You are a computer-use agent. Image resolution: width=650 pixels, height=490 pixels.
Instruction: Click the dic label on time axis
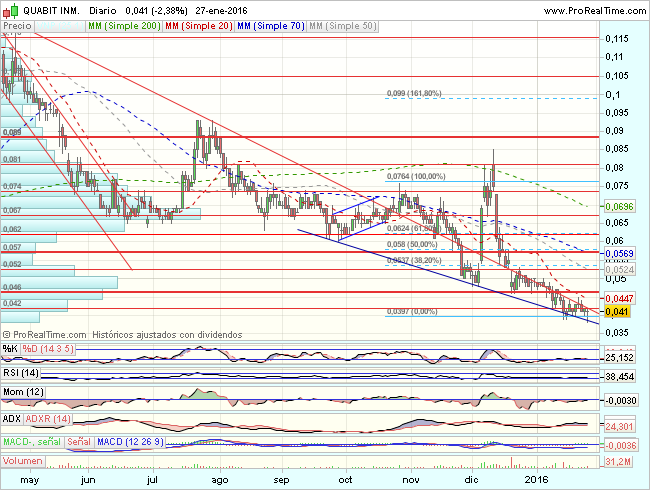[x=471, y=480]
